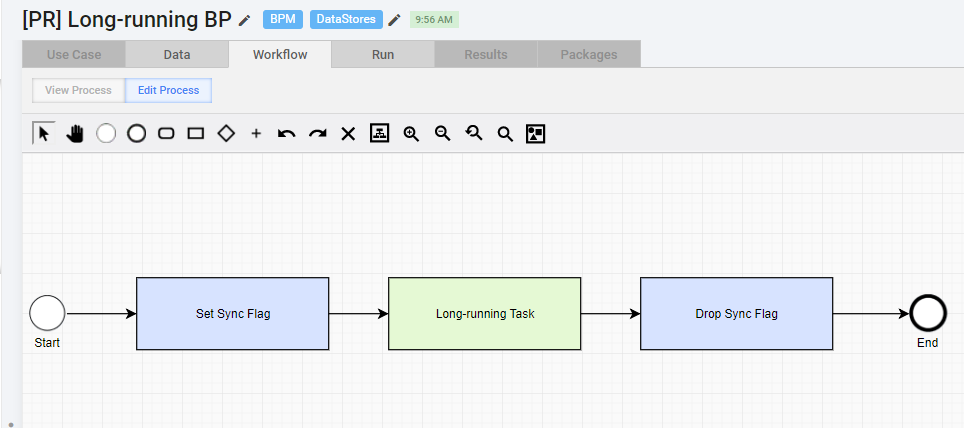964x428 pixels.
Task: Click the plain magnifier fit icon
Action: click(x=505, y=133)
